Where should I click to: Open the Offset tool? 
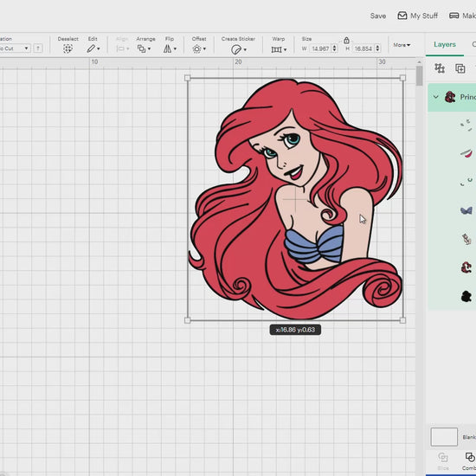coord(196,48)
